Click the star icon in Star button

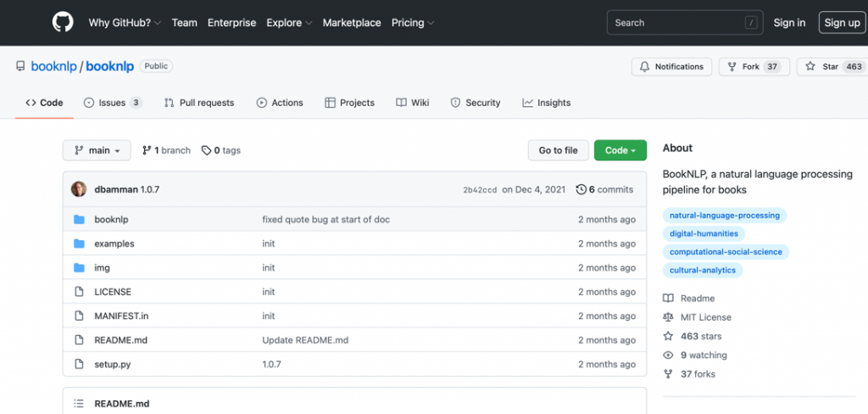click(810, 66)
